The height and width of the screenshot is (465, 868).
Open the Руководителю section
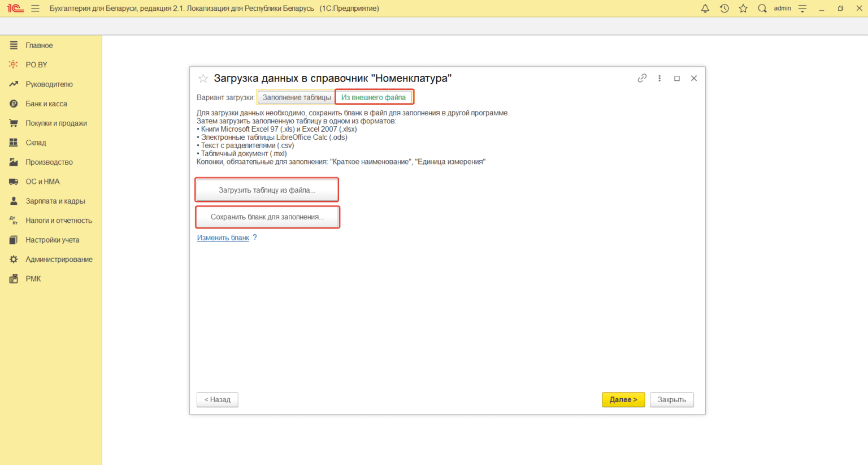(49, 84)
